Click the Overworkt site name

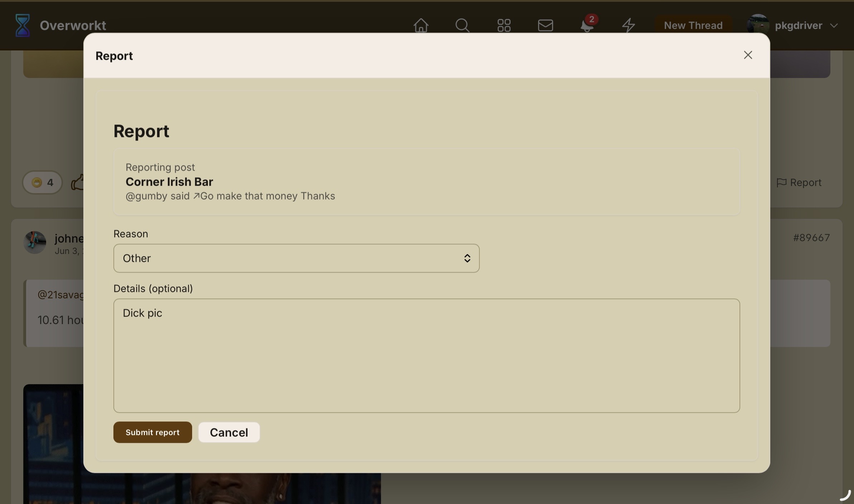coord(73,25)
